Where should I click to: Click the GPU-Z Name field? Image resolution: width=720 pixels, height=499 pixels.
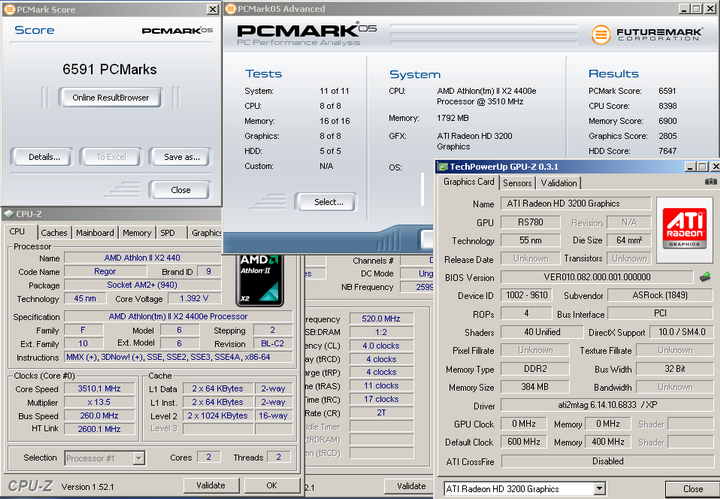pyautogui.click(x=576, y=203)
